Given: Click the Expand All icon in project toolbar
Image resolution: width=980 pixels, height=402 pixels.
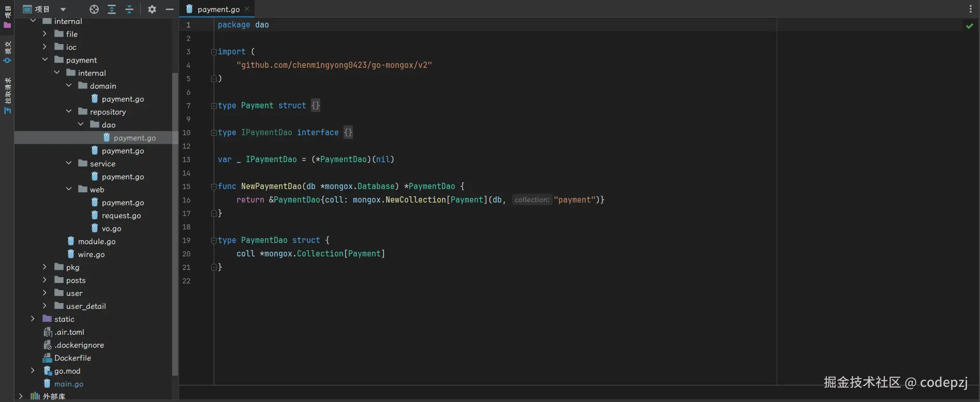Looking at the screenshot, I should click(111, 9).
